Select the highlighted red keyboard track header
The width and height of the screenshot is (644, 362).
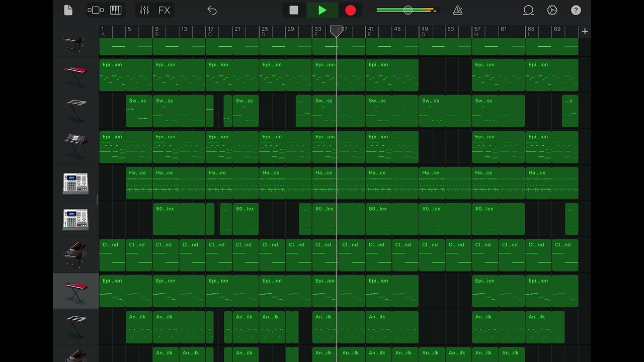coord(75,291)
